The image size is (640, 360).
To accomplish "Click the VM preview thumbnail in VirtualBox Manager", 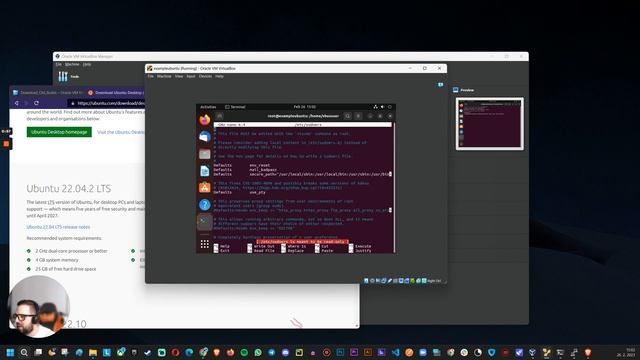I will pyautogui.click(x=489, y=124).
